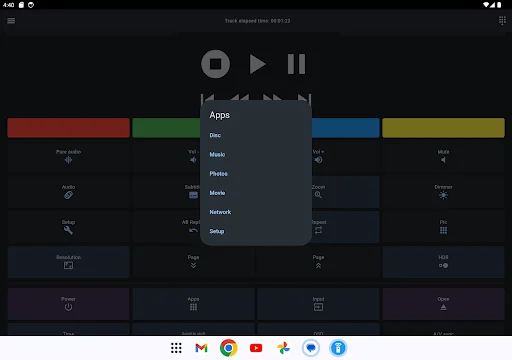Click the Apps dialog title

click(220, 115)
